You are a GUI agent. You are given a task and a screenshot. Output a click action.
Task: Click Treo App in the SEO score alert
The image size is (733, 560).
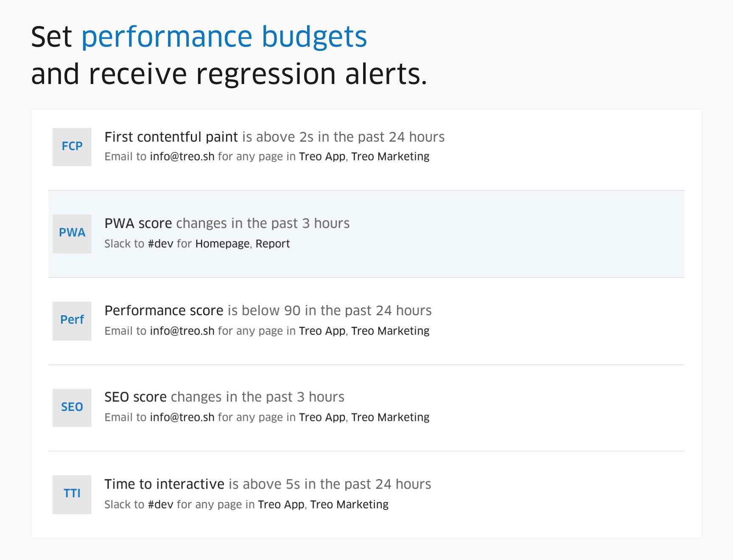coord(322,417)
